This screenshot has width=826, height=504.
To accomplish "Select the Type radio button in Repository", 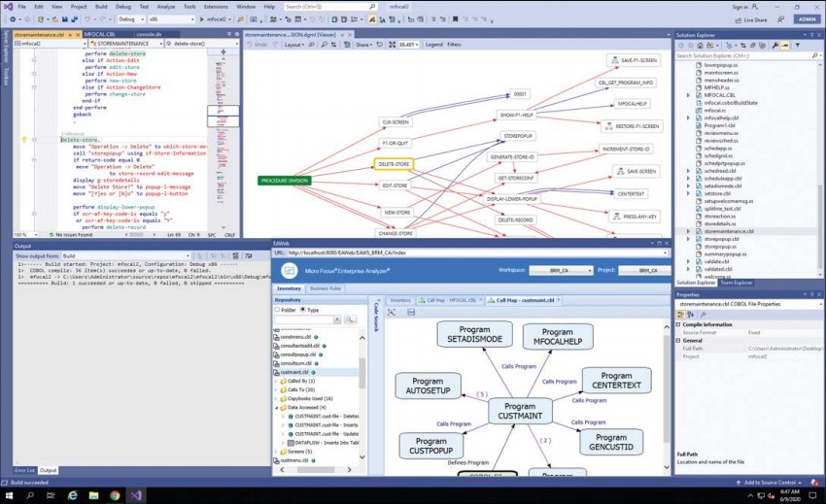I will [x=303, y=310].
